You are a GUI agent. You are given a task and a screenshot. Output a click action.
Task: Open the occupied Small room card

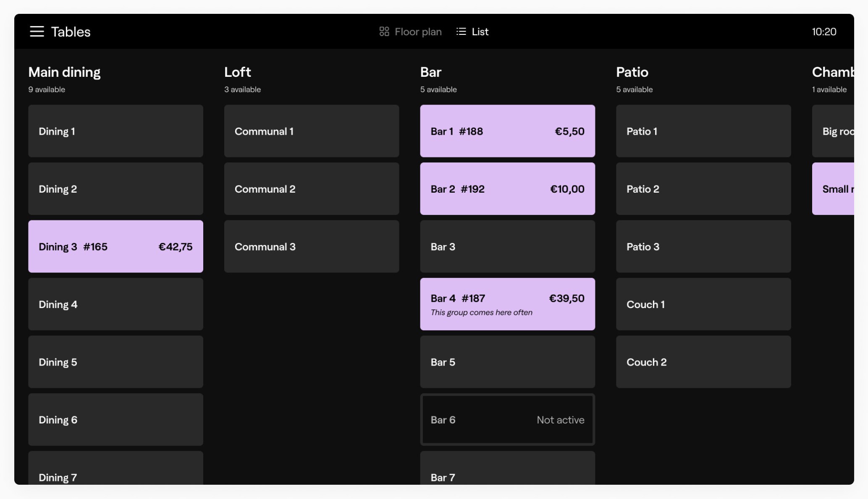833,189
